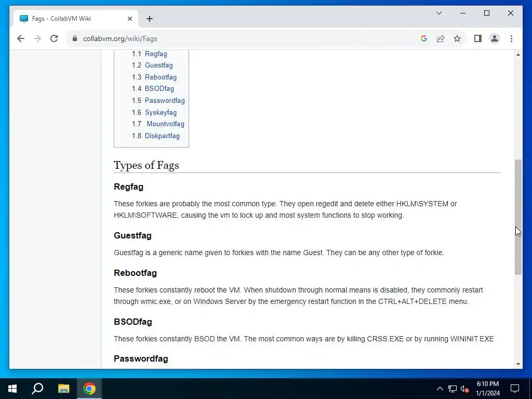Show hidden system tray icons

point(440,389)
